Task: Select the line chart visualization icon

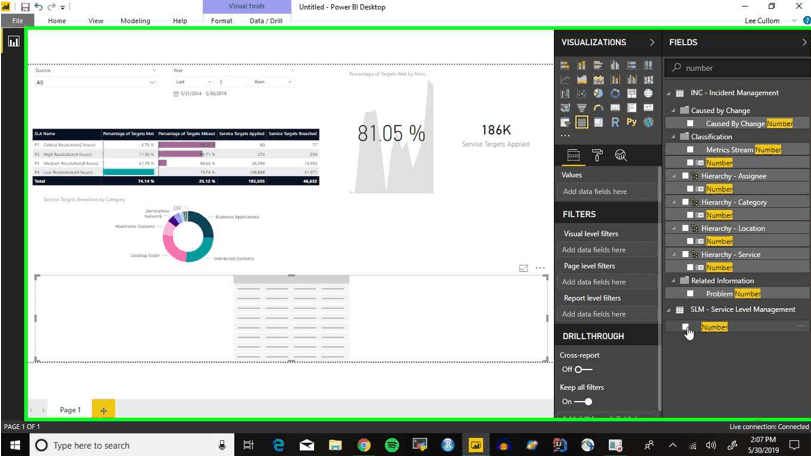Action: coord(565,80)
